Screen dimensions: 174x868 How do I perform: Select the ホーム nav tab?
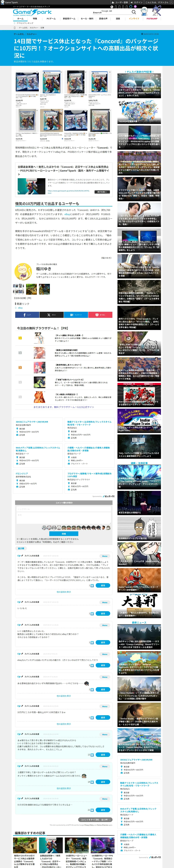tap(20, 19)
